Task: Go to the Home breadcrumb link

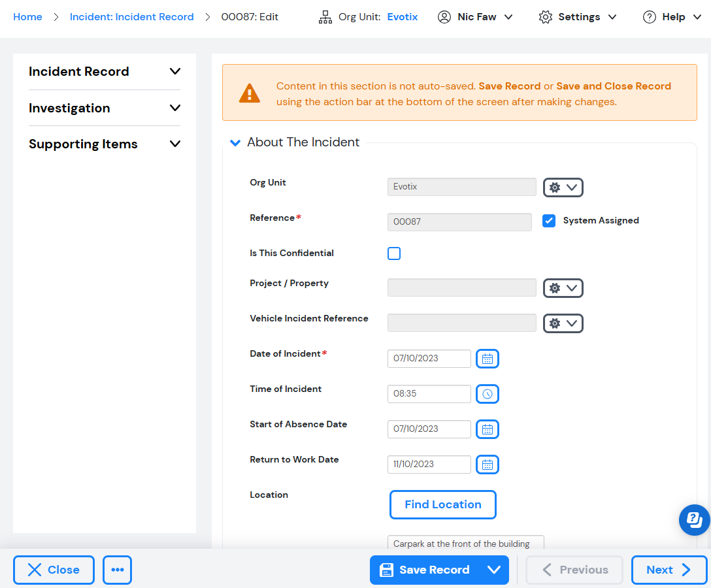Action: (27, 17)
